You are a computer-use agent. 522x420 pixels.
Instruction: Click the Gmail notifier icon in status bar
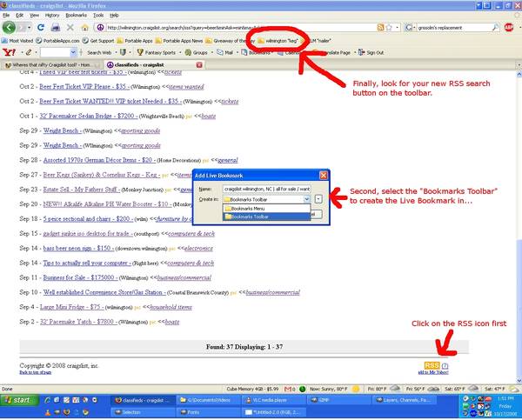click(x=288, y=389)
